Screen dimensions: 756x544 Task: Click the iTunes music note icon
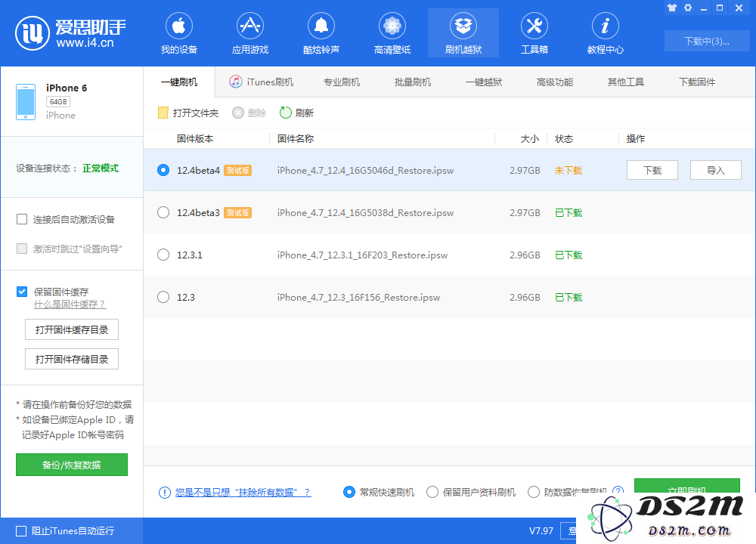pos(235,82)
